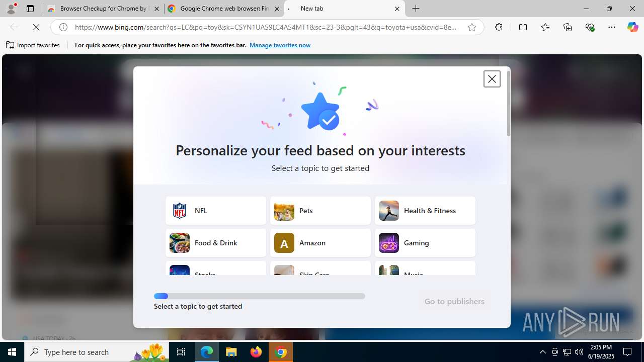Viewport: 644px width, 362px height.
Task: Open Firefox taskbar icon
Action: 256,352
